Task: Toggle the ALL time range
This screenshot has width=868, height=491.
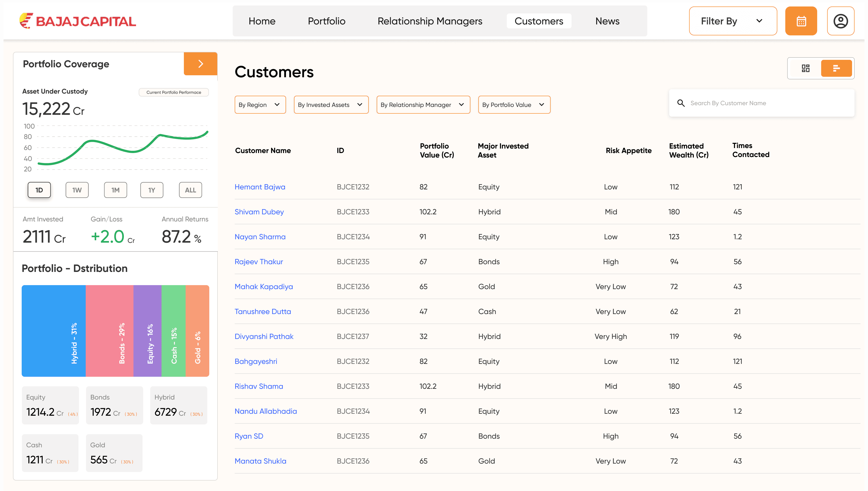Action: pos(190,190)
